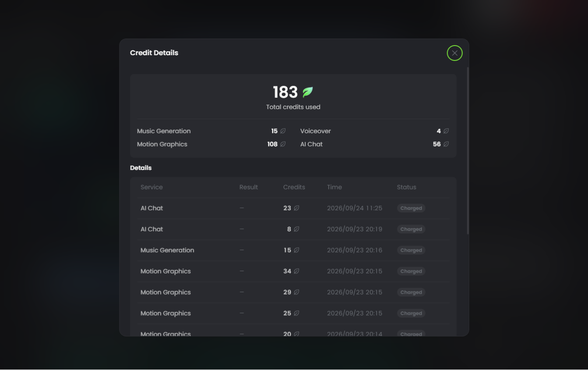Screen dimensions: 588x370
Task: Click Charged badge in the 20:16 Music Generation row
Action: [x=411, y=250]
